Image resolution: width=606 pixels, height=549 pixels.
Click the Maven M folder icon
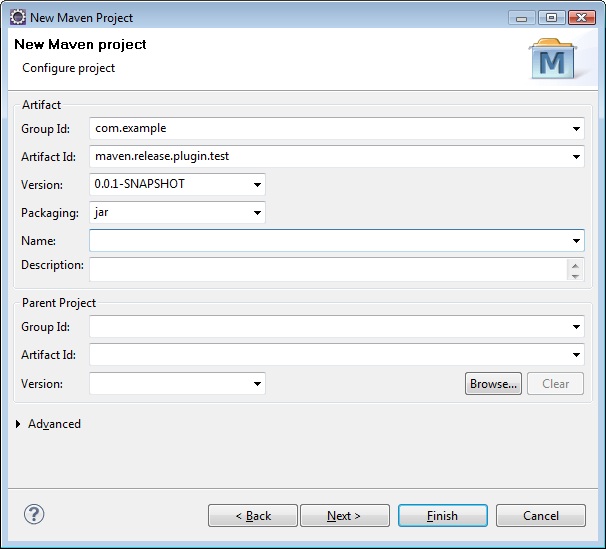coord(552,59)
